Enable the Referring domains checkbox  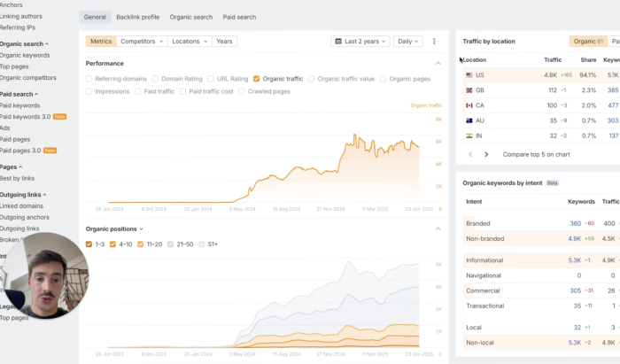[89, 79]
